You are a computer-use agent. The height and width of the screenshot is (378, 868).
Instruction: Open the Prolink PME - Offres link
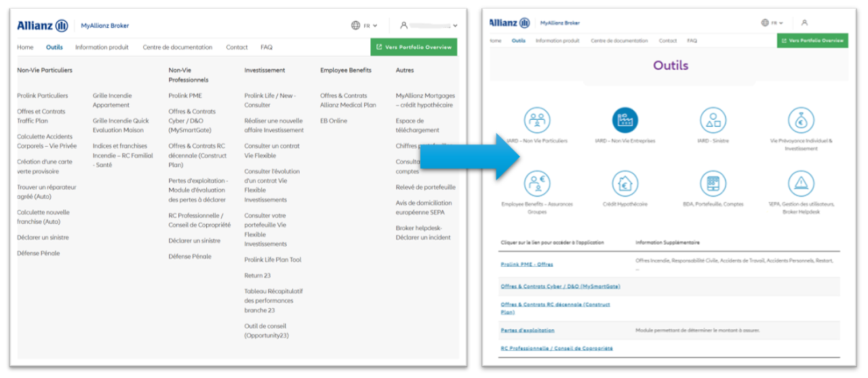click(527, 265)
